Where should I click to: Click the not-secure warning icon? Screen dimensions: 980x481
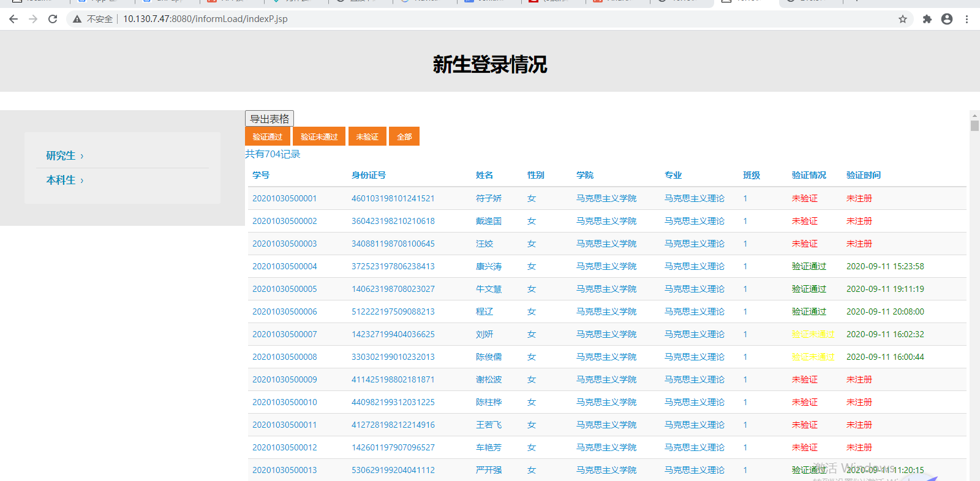click(77, 19)
